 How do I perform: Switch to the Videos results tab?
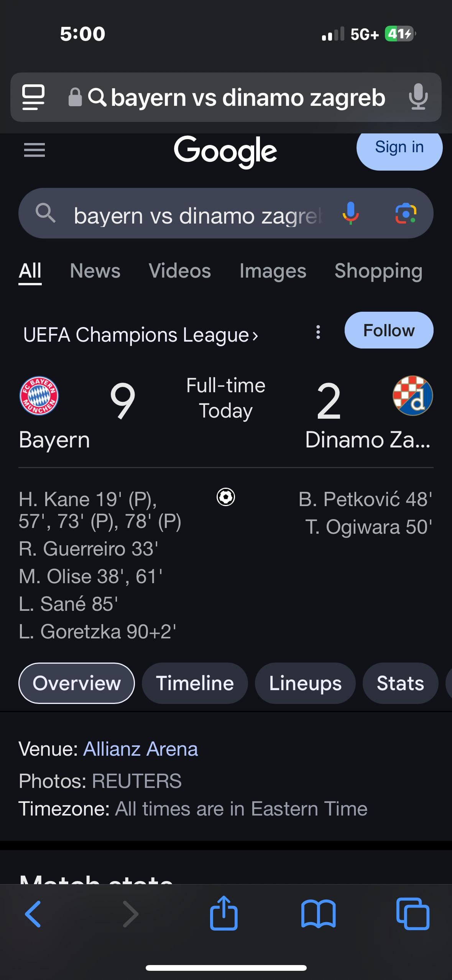[x=179, y=271]
